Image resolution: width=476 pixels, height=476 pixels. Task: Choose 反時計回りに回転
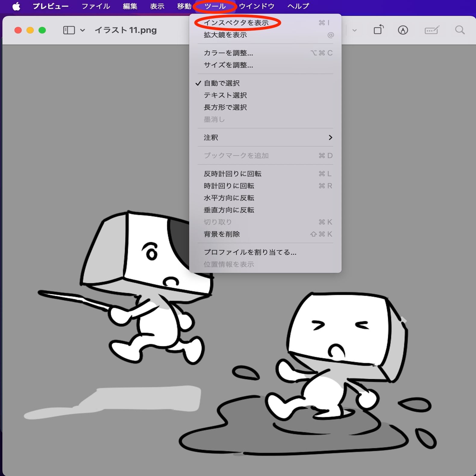coord(265,174)
